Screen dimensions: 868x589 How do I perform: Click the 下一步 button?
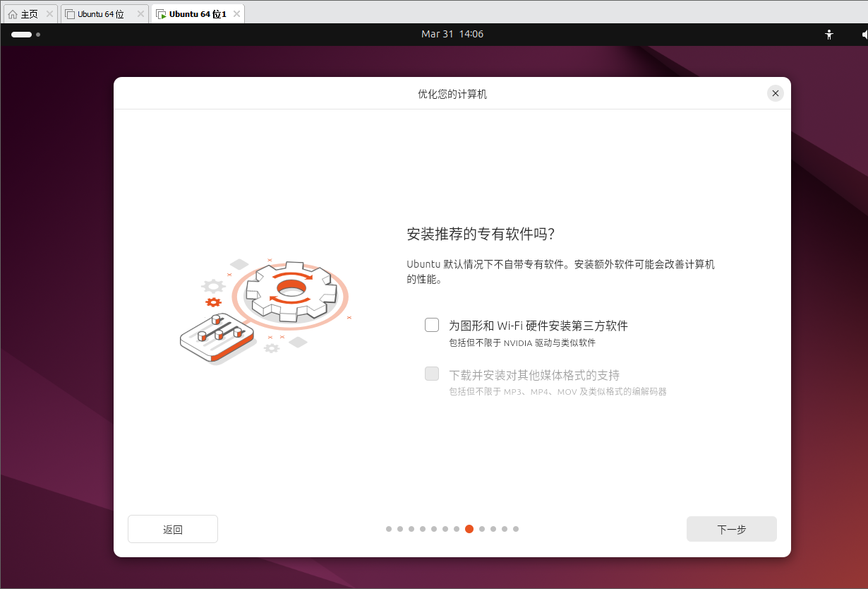731,529
